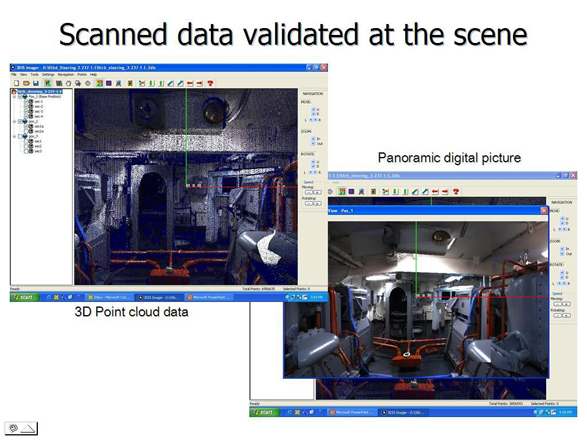Click the red left arrow icon in right window

tap(435, 191)
